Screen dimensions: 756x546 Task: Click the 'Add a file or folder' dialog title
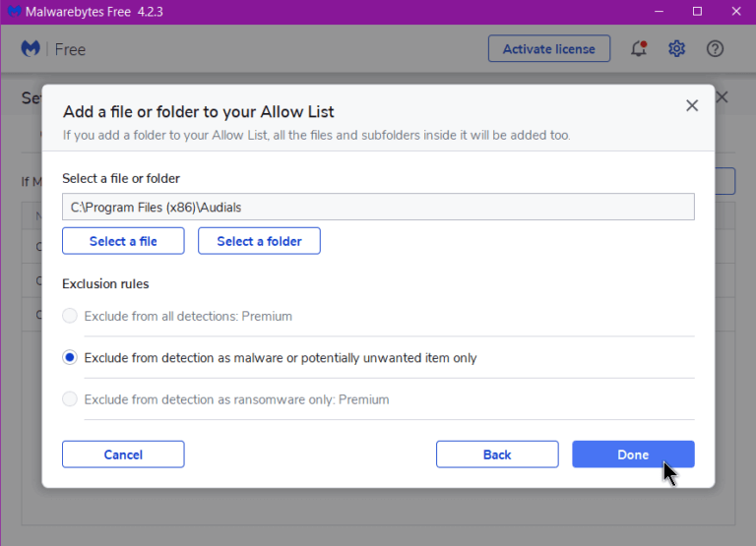point(198,112)
